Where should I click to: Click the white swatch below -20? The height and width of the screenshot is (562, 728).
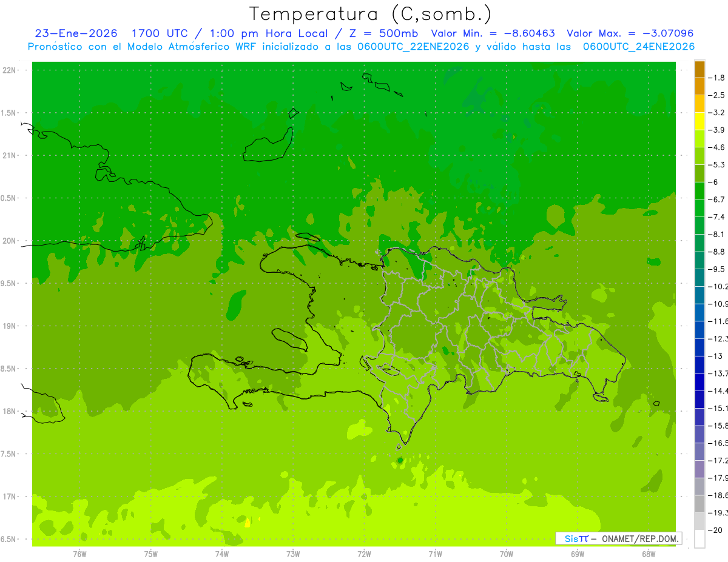[700, 539]
